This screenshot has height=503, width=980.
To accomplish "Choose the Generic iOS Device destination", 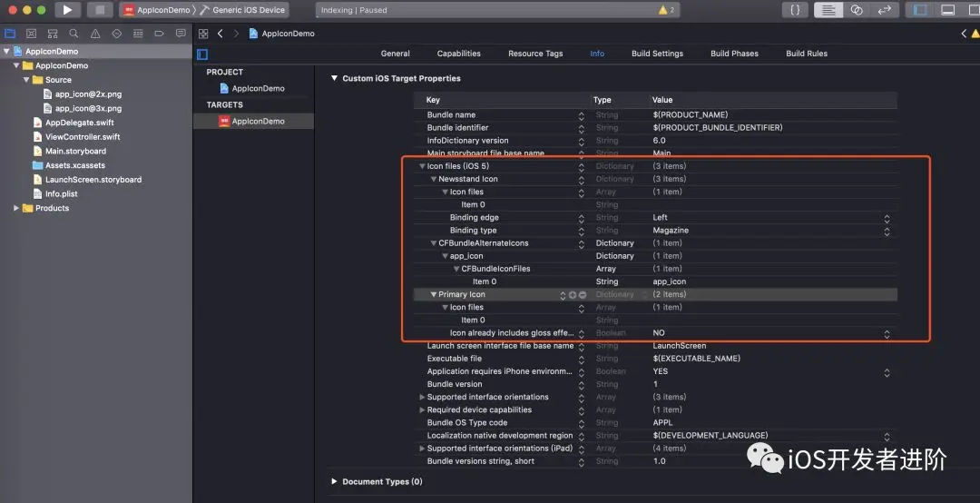I will [x=242, y=10].
